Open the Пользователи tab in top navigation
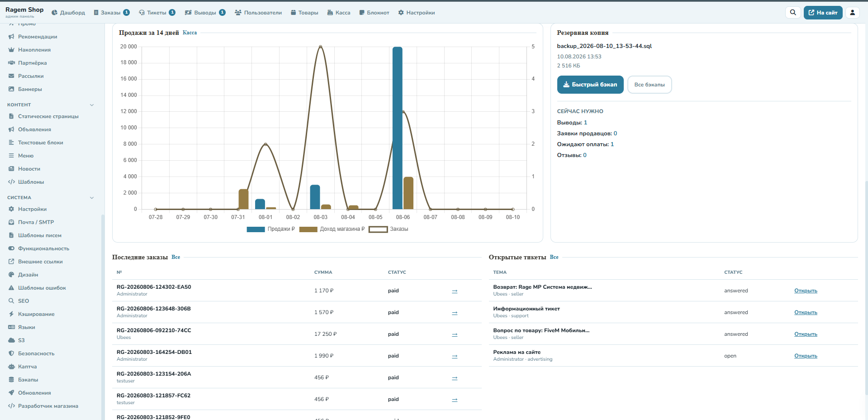This screenshot has height=420, width=868. (258, 13)
